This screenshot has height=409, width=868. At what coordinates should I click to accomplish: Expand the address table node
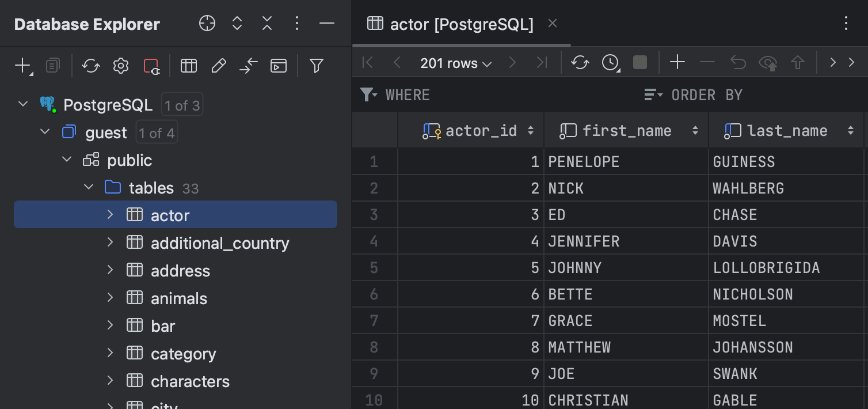pos(109,270)
